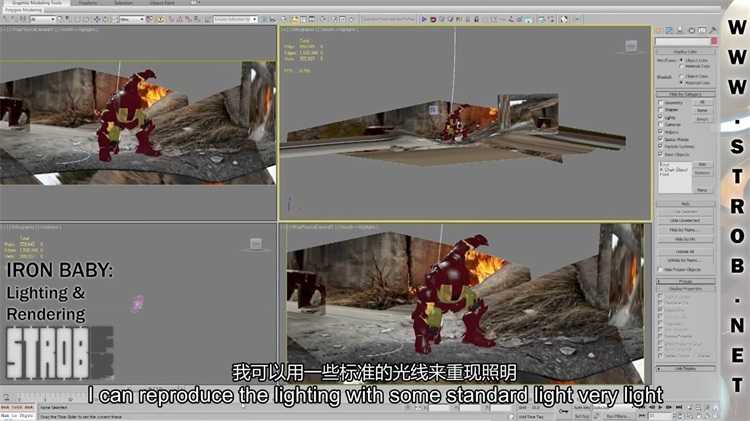The height and width of the screenshot is (421, 750).
Task: Toggle the Particle Systems hide checkbox
Action: (x=661, y=146)
